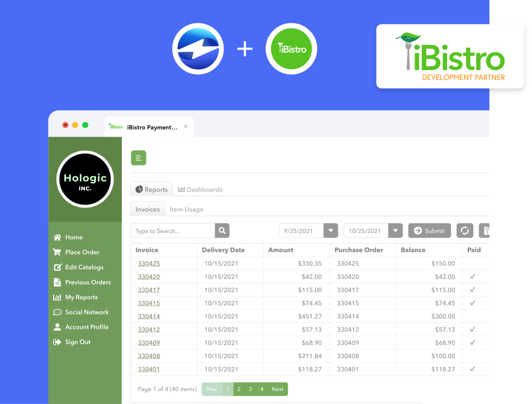Click the Submit button
The height and width of the screenshot is (404, 532).
point(429,231)
